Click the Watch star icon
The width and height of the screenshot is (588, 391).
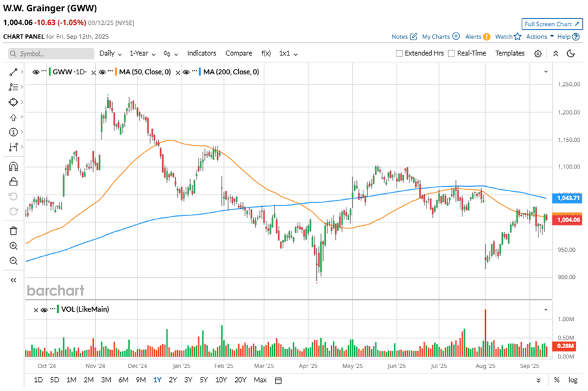518,36
